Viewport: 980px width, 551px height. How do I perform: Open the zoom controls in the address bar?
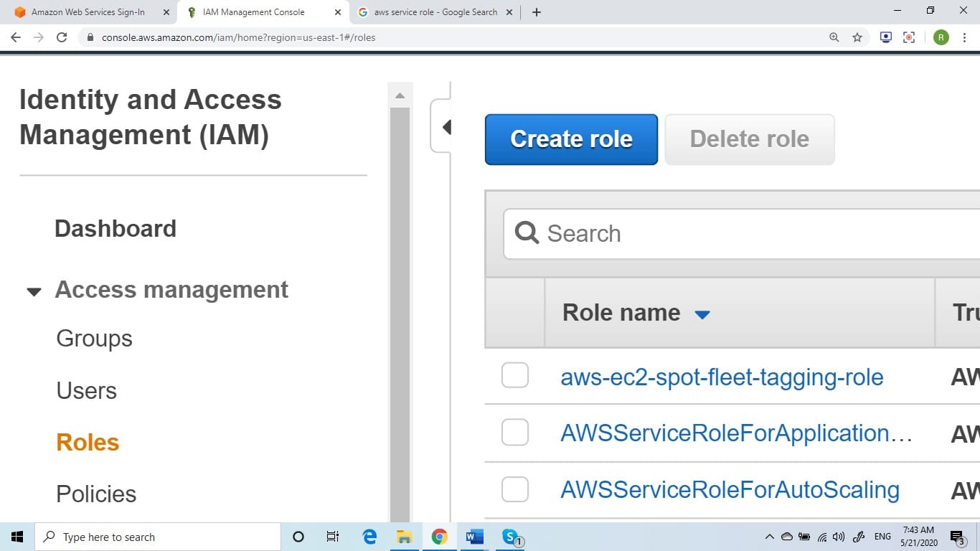click(x=834, y=37)
